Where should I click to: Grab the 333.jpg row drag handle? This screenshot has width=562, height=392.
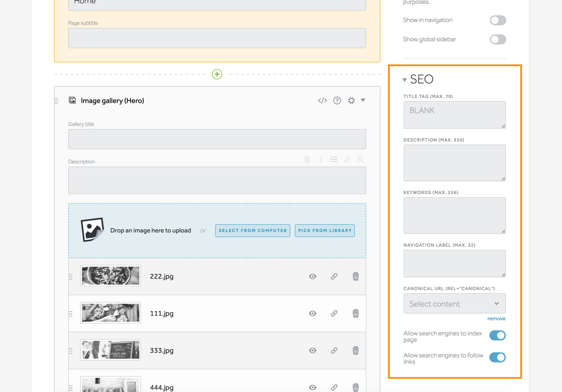[70, 351]
